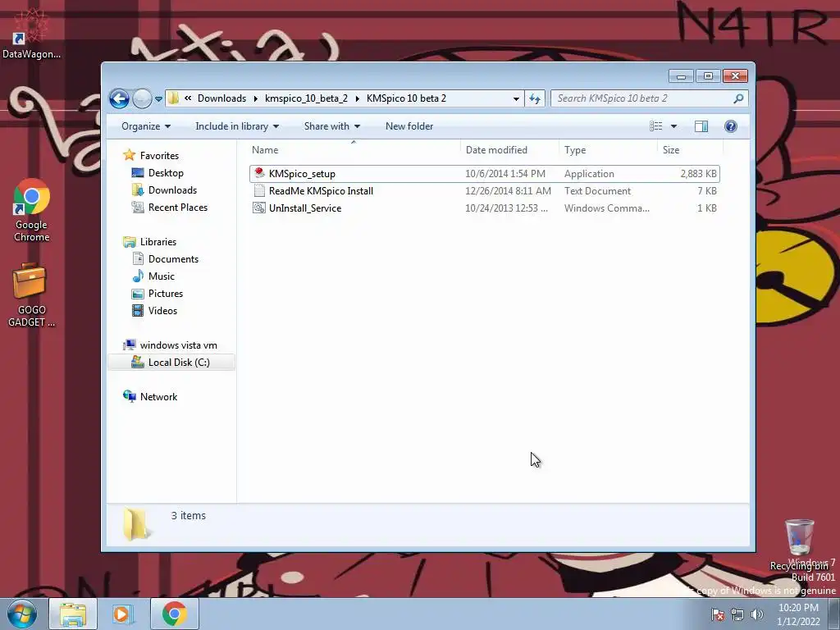840x630 pixels.
Task: Open the recent pages dropdown next to Forward
Action: 158,99
